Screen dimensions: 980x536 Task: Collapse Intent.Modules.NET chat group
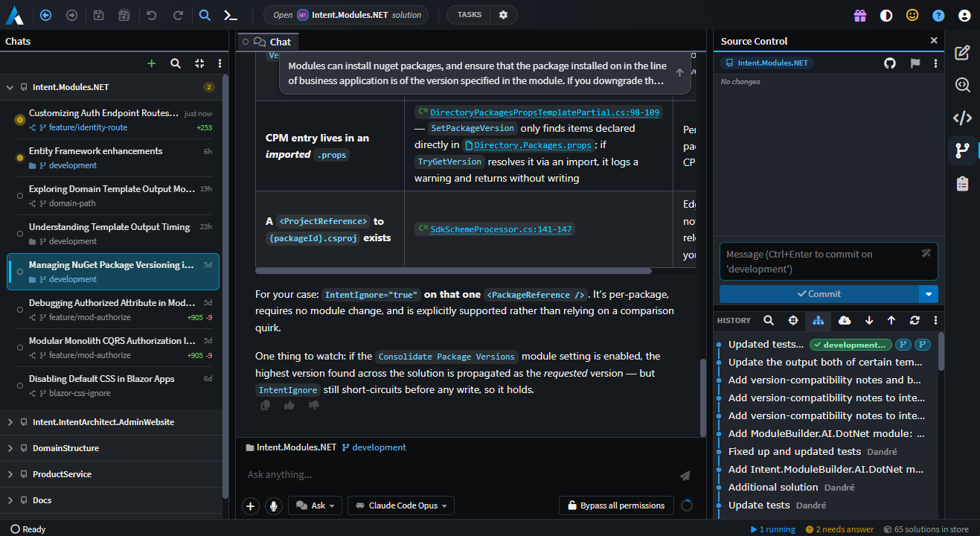(10, 87)
